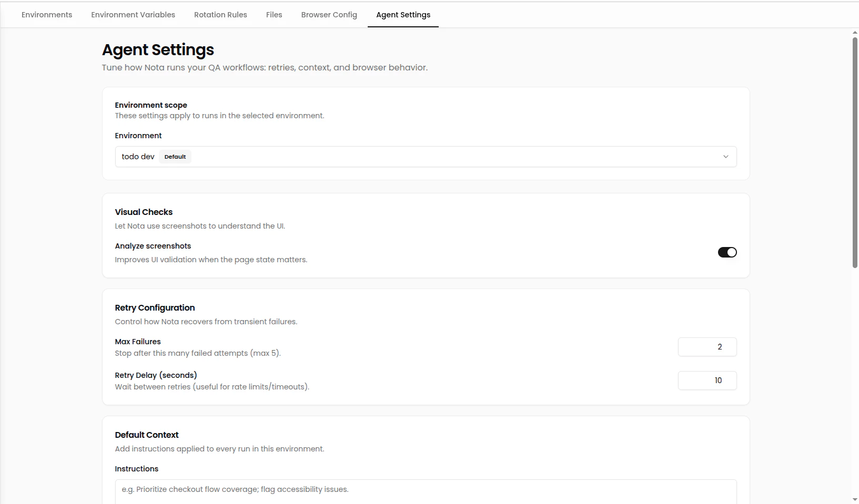Open the Files tab

pyautogui.click(x=274, y=15)
